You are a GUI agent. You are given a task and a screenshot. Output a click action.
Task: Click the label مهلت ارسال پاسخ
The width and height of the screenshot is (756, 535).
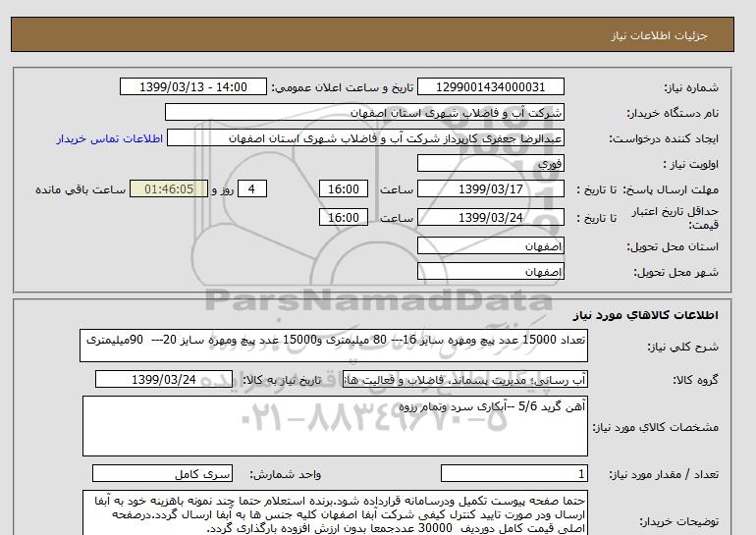click(671, 189)
